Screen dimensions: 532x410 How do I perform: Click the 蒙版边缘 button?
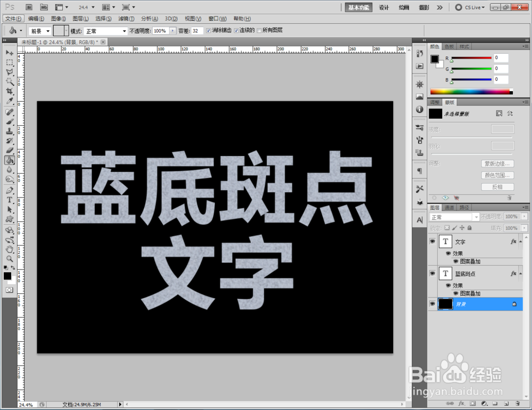tap(497, 163)
